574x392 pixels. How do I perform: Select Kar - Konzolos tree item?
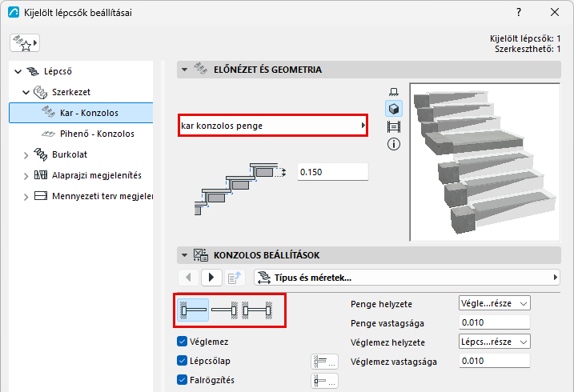[x=81, y=113]
